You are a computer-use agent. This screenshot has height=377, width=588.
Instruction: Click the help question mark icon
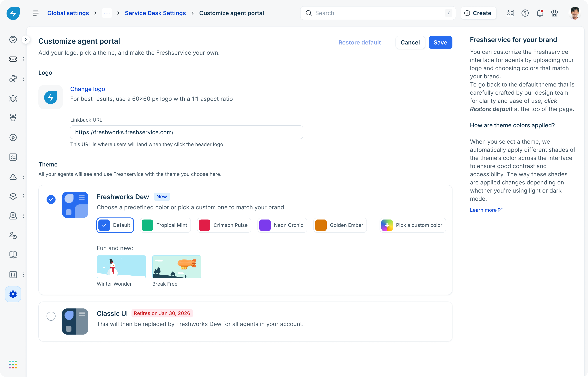(x=525, y=13)
